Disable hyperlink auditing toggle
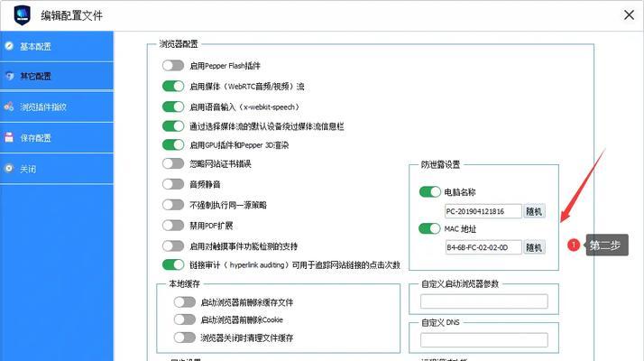Screen dimensions: 644x361 click(173, 264)
